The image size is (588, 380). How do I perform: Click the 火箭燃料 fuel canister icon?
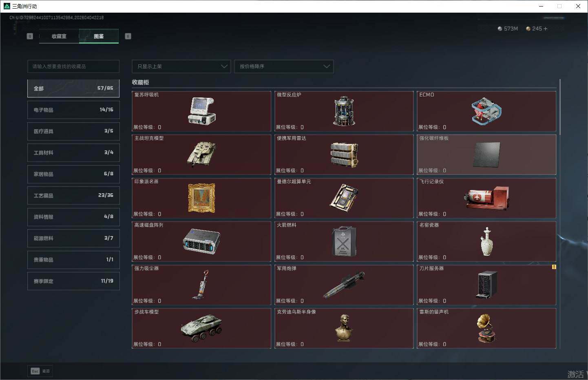(x=344, y=241)
